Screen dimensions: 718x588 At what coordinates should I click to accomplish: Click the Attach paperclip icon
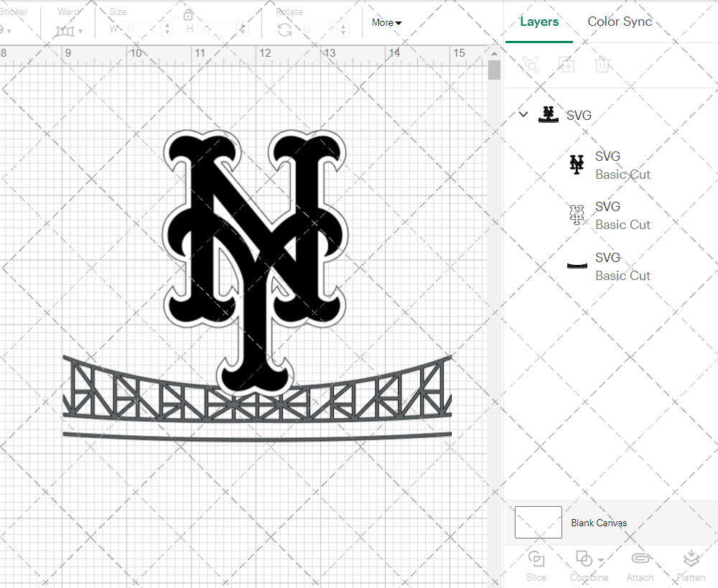pyautogui.click(x=640, y=559)
